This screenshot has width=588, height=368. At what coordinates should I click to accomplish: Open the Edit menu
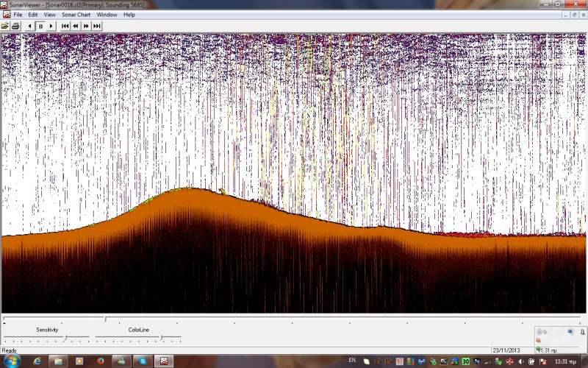coord(33,15)
